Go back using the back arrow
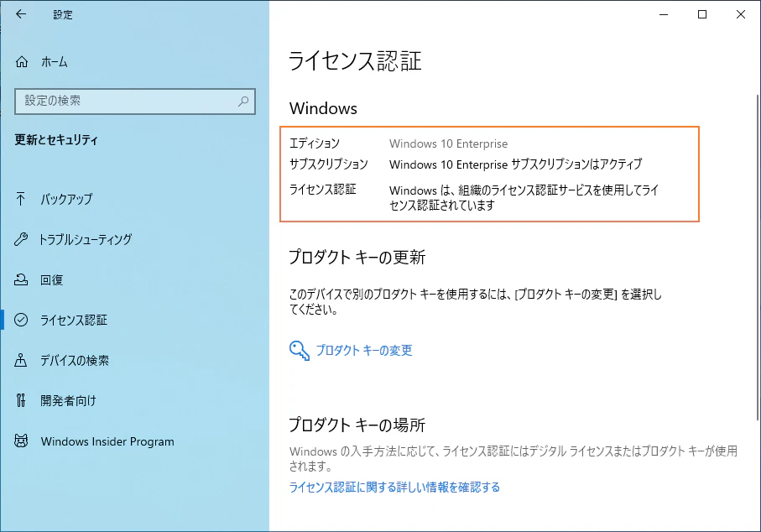The image size is (761, 532). coord(21,14)
